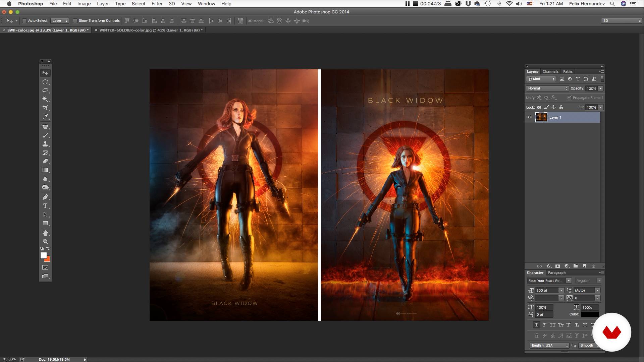Click the add layer style fx button
This screenshot has width=644, height=362.
(549, 266)
